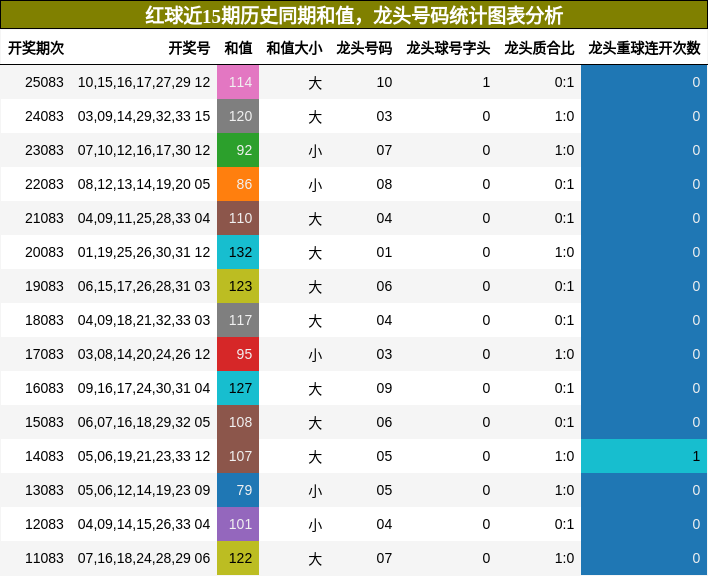Click winning numbers 06,15,17,26,28,31 03
The width and height of the screenshot is (708, 576).
pos(144,286)
